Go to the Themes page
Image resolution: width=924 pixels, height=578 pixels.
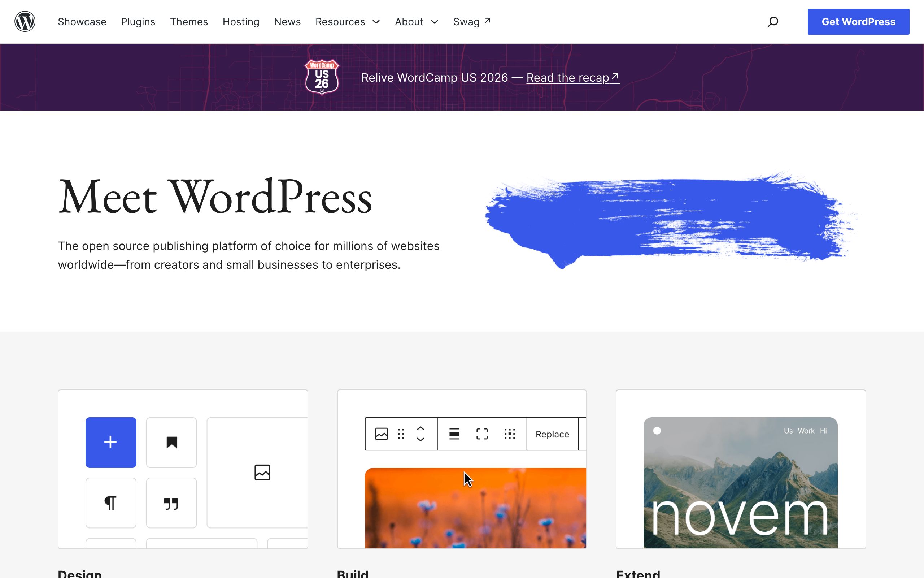[189, 22]
